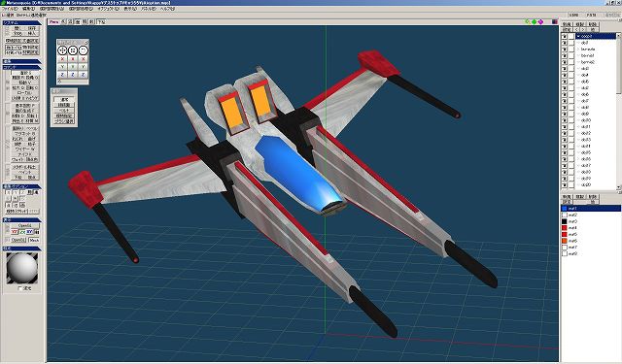Toggle Y axis in edit options panel
Viewport: 622px width, 364px height.
point(16,192)
